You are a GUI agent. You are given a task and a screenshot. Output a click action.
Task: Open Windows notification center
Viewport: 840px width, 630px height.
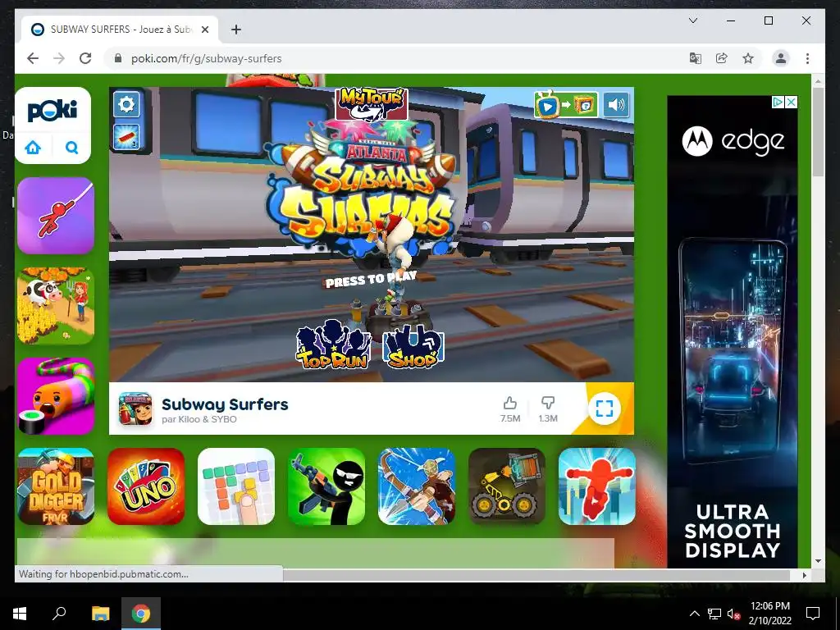coord(813,614)
